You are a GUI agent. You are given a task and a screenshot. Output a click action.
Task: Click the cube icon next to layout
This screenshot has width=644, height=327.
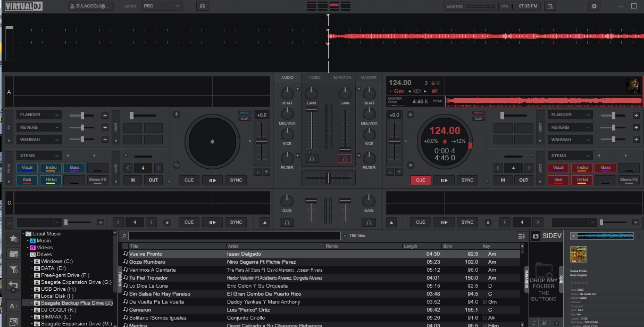coord(202,6)
